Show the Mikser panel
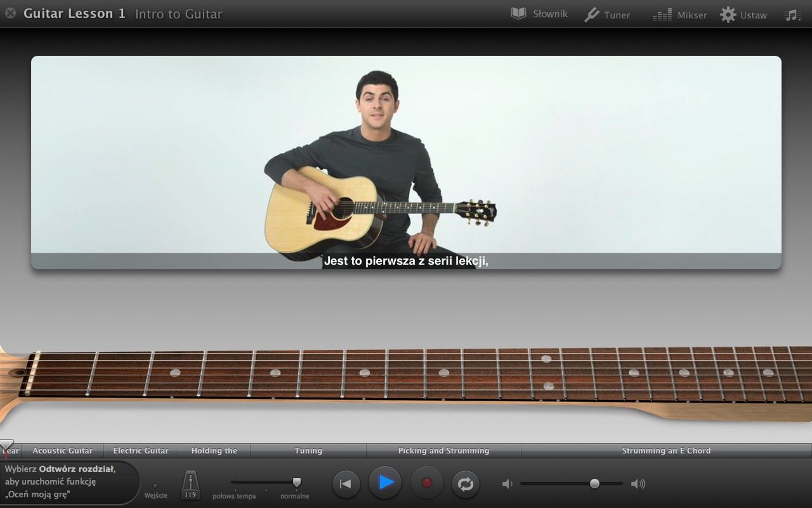The image size is (812, 508). click(x=679, y=15)
